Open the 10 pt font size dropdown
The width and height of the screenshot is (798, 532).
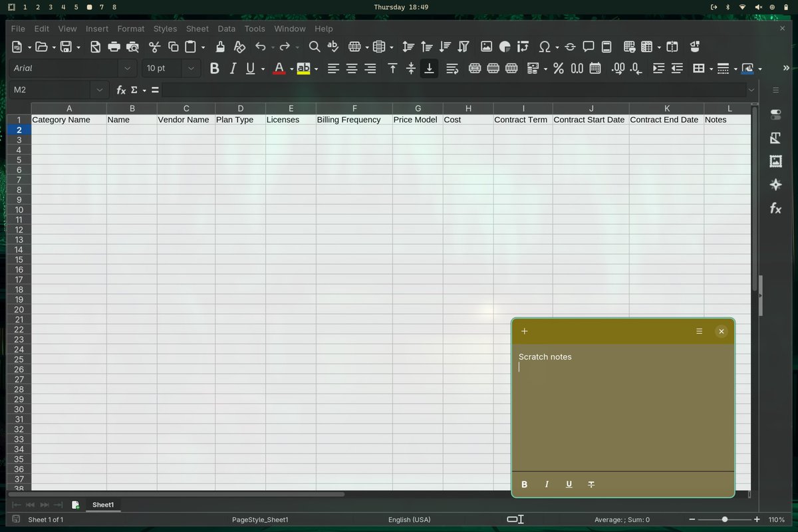point(191,68)
